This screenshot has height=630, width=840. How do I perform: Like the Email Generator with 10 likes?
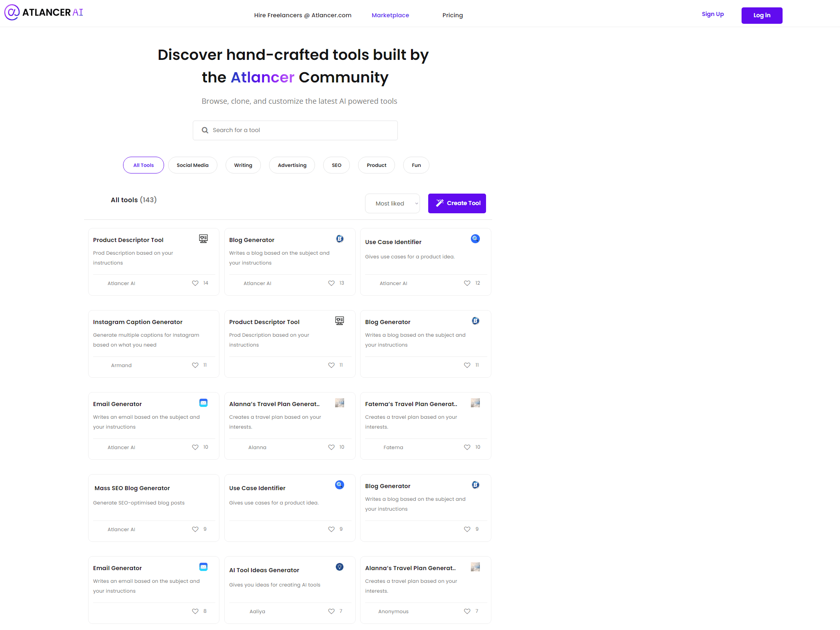click(195, 447)
